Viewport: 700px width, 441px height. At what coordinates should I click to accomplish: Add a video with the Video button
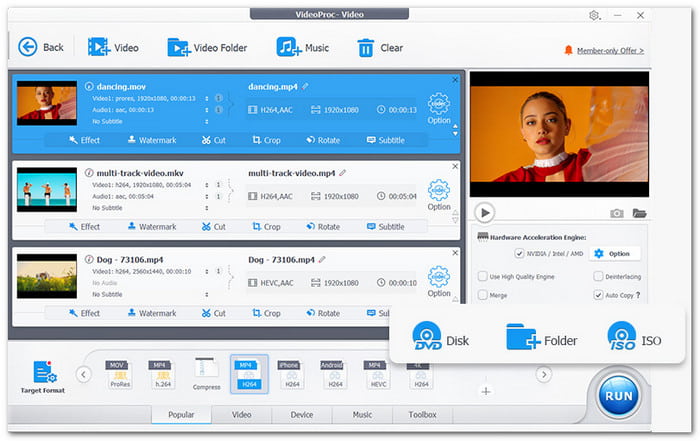pyautogui.click(x=113, y=47)
